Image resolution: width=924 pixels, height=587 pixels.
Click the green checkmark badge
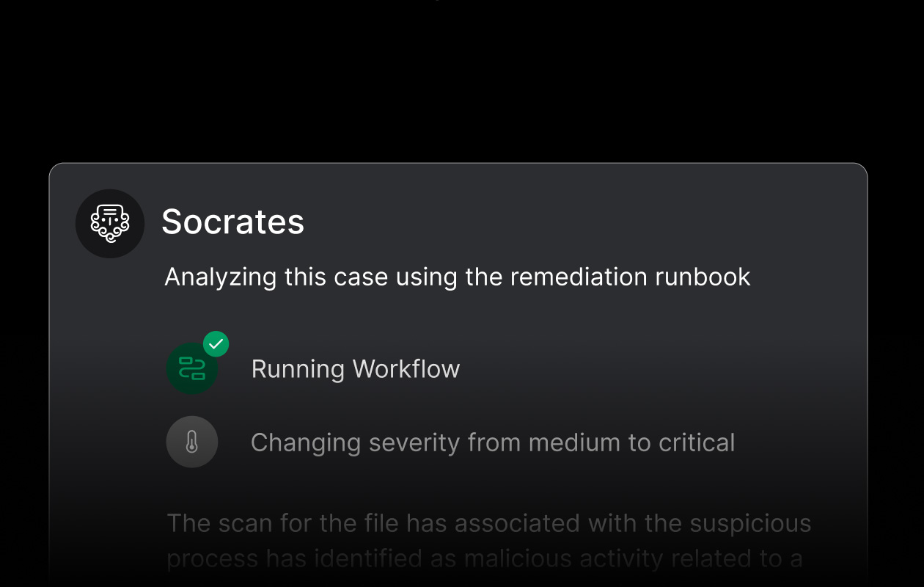[x=216, y=343]
